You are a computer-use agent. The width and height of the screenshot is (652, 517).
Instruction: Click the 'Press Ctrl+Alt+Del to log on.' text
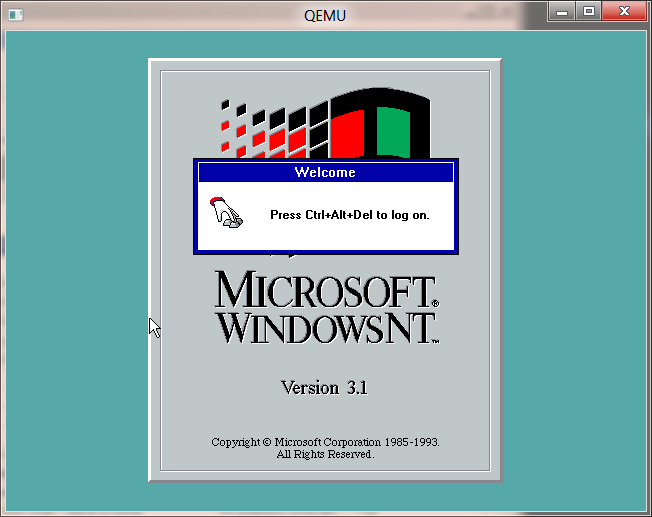(349, 215)
